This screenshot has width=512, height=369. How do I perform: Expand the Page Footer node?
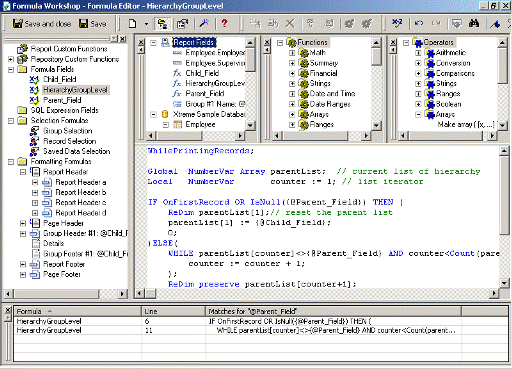23,275
